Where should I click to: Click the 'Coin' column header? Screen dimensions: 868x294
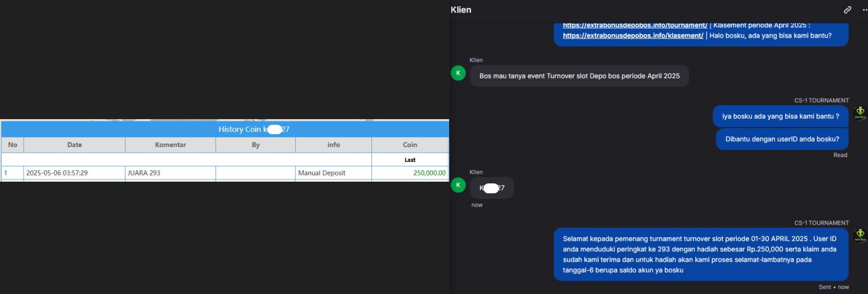tap(410, 145)
